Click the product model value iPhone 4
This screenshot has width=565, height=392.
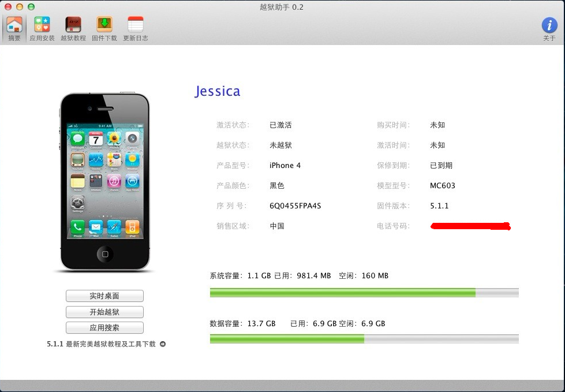point(285,165)
